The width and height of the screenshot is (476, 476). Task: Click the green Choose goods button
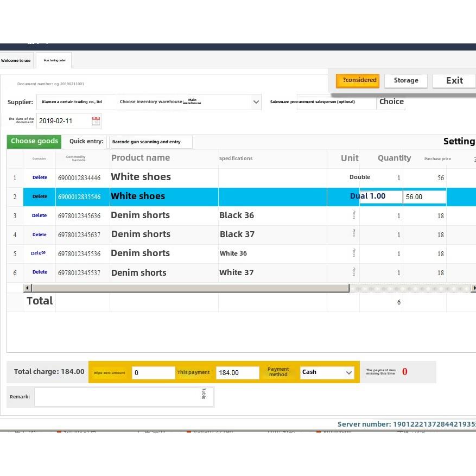[34, 142]
